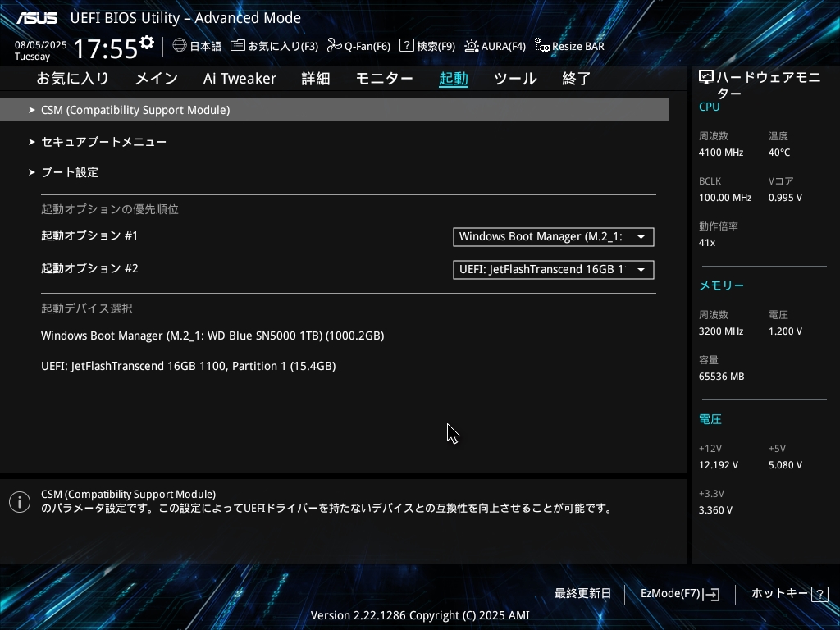The width and height of the screenshot is (840, 630).
Task: Click the Resize BAR icon
Action: pyautogui.click(x=542, y=46)
